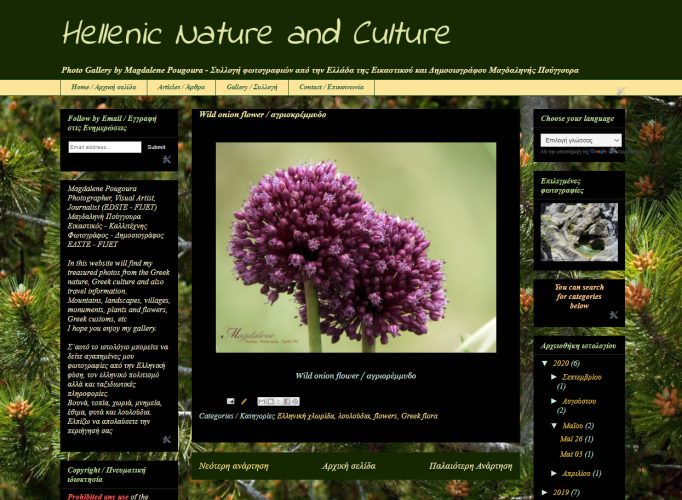The image size is (682, 500).
Task: Share the post to Pinterest icon
Action: (x=295, y=401)
